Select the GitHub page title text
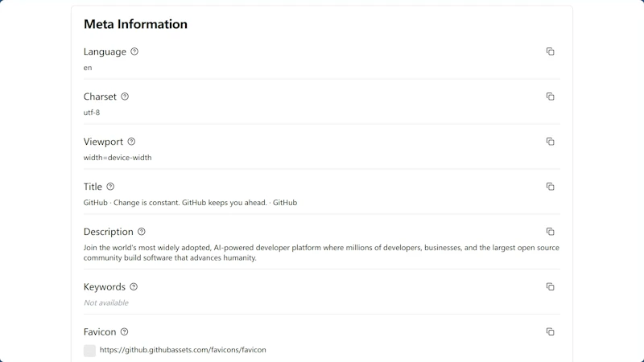The image size is (644, 362). [x=190, y=203]
